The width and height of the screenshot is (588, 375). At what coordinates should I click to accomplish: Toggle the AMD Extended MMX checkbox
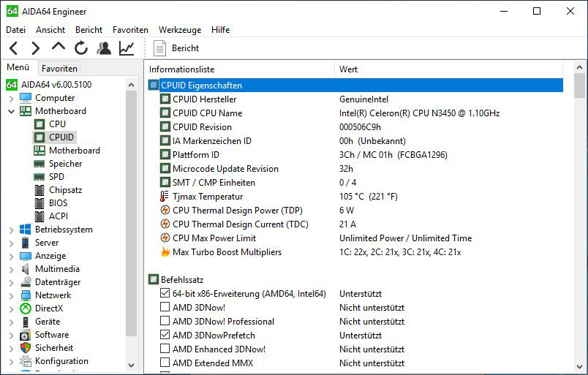coord(165,363)
